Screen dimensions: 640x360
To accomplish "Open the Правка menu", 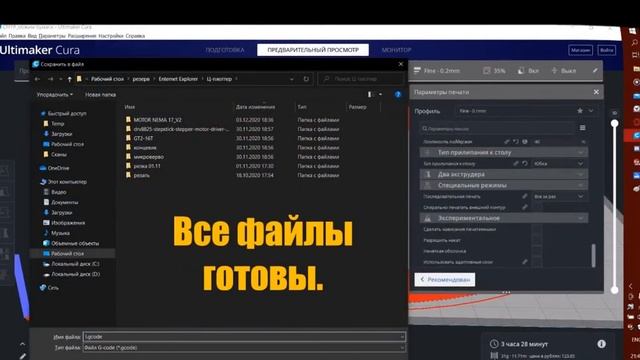I will [17, 36].
